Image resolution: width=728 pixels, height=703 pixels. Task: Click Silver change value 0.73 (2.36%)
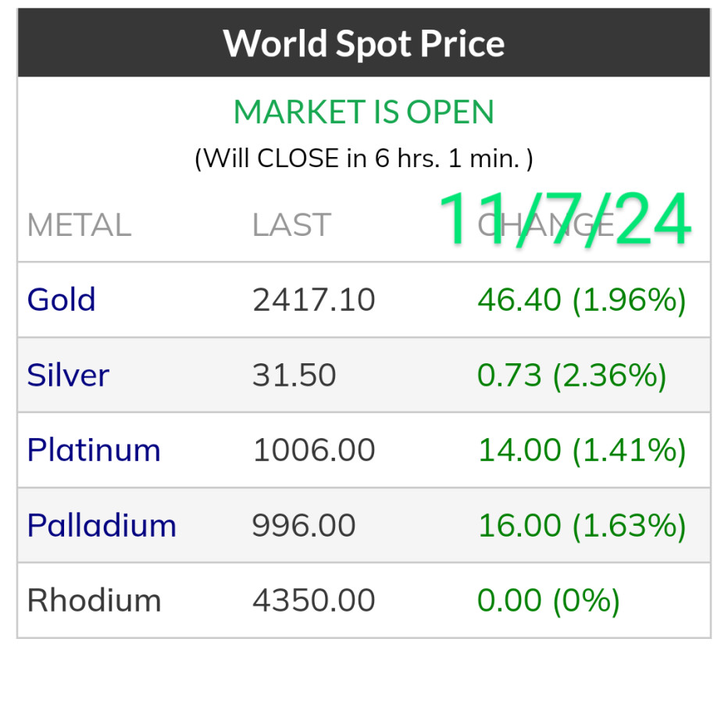click(x=572, y=375)
